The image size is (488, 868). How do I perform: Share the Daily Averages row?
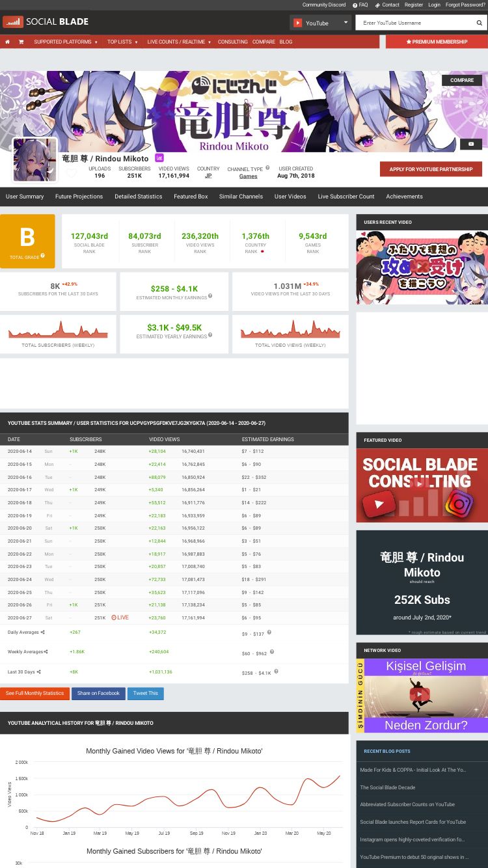42,632
